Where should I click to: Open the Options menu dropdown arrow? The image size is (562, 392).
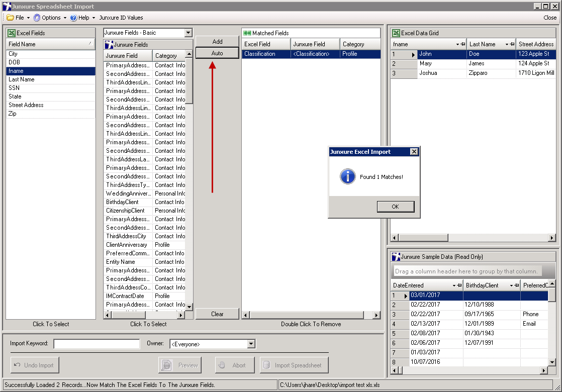point(65,18)
